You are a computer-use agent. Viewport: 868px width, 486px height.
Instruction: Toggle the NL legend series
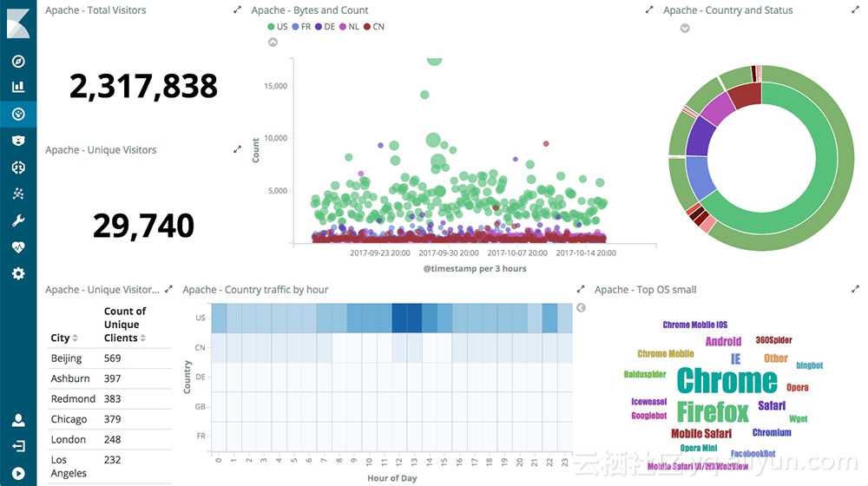(349, 27)
